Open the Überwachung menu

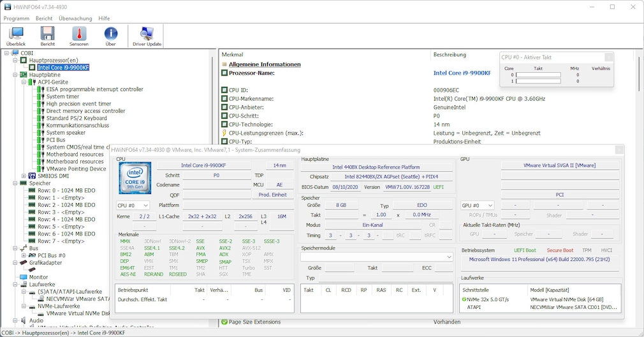[75, 19]
